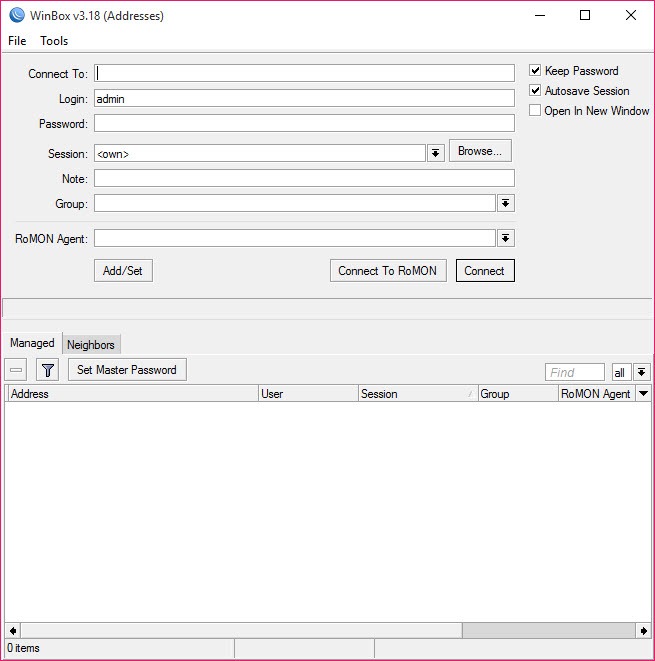Image resolution: width=655 pixels, height=661 pixels.
Task: Open the Tools menu
Action: (x=54, y=41)
